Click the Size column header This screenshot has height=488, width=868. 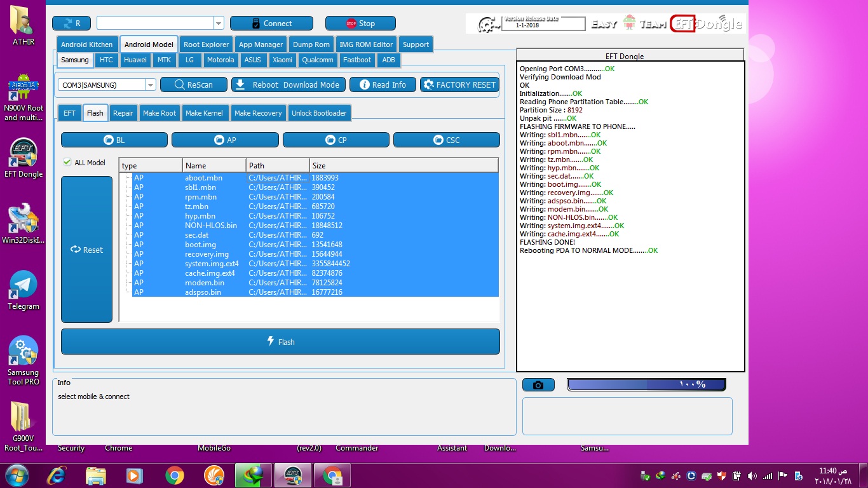click(403, 166)
